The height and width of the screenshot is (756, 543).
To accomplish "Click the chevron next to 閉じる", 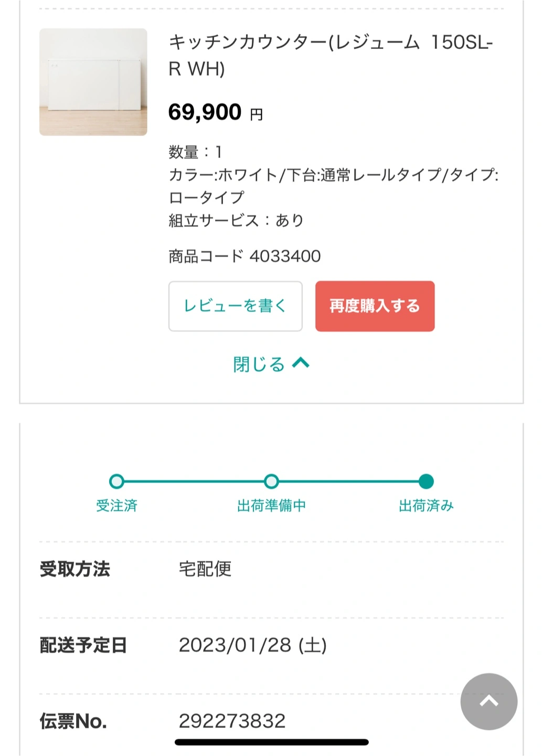I will click(301, 363).
